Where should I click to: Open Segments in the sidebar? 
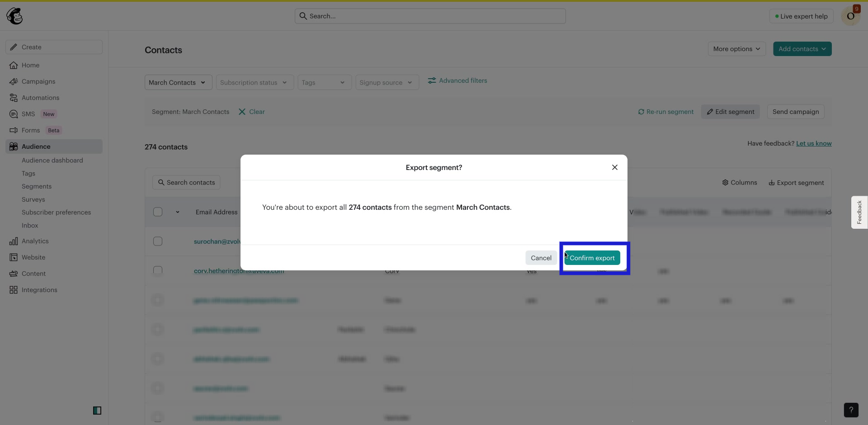point(36,186)
